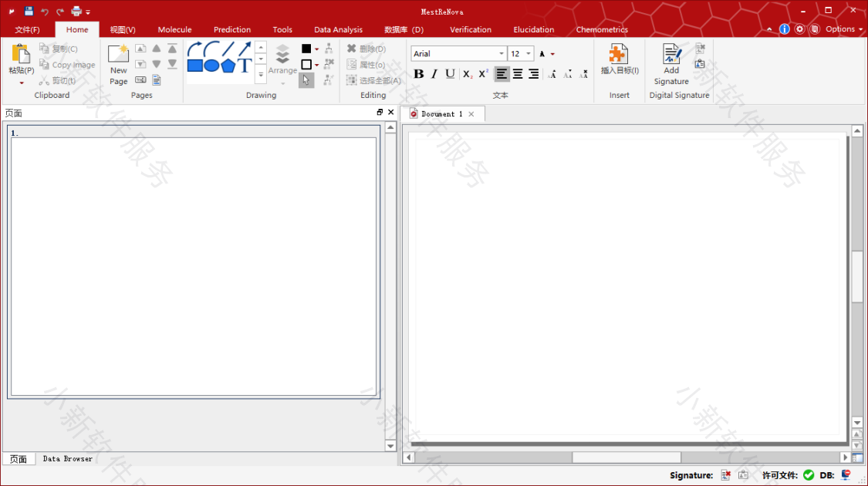Click the black fill color swatch
Image resolution: width=868 pixels, height=486 pixels.
306,49
